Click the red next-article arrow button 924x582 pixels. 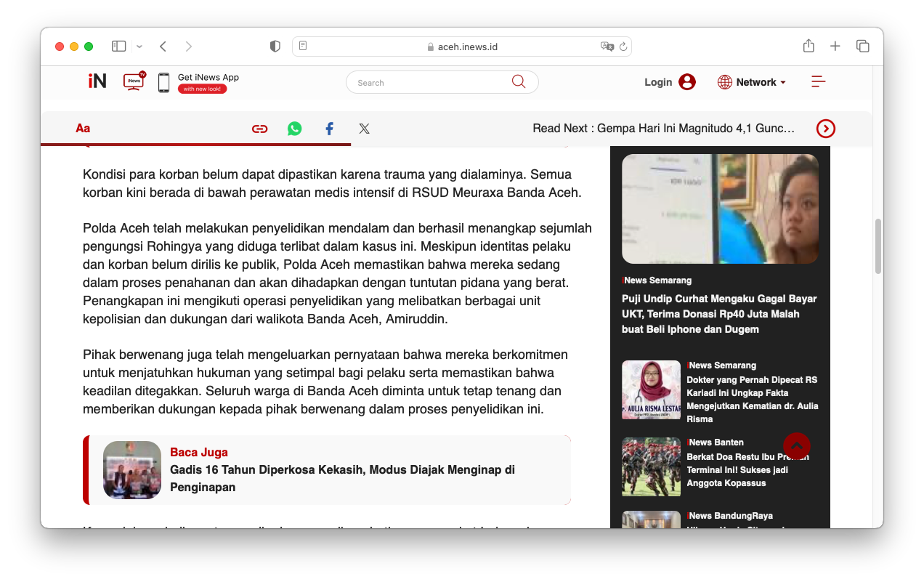[826, 129]
